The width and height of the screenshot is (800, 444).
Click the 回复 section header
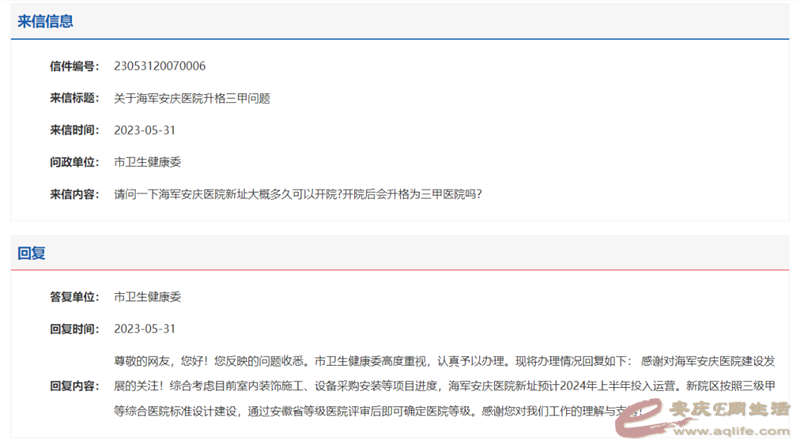31,254
